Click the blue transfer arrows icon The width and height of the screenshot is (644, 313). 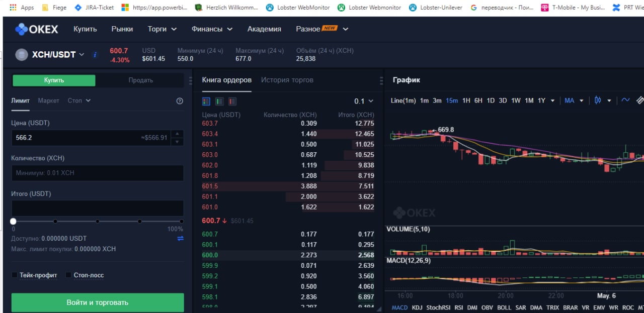tap(180, 239)
